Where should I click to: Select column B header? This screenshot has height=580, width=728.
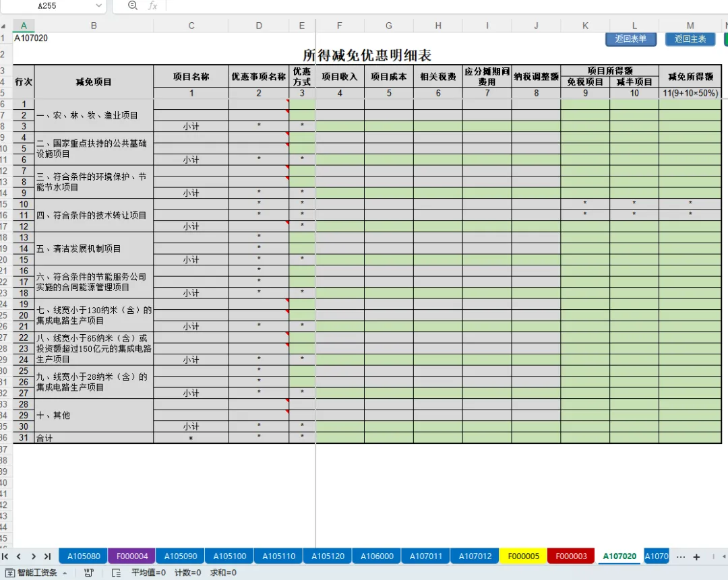94,26
